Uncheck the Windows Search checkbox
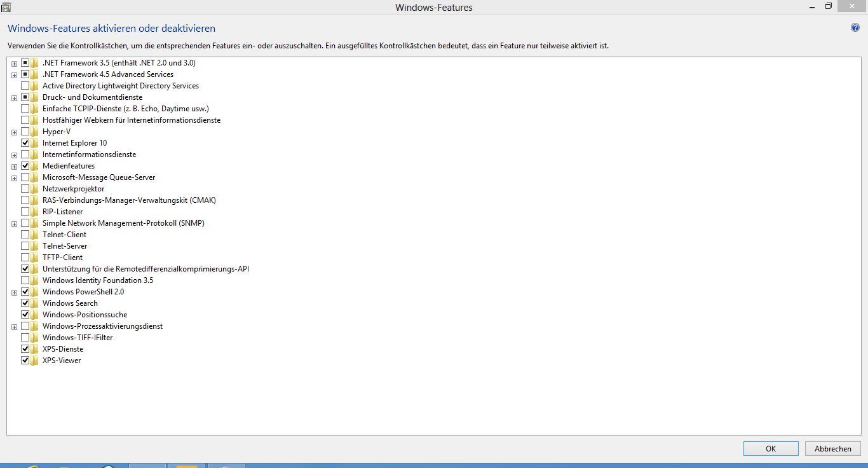The height and width of the screenshot is (468, 868). [x=25, y=303]
